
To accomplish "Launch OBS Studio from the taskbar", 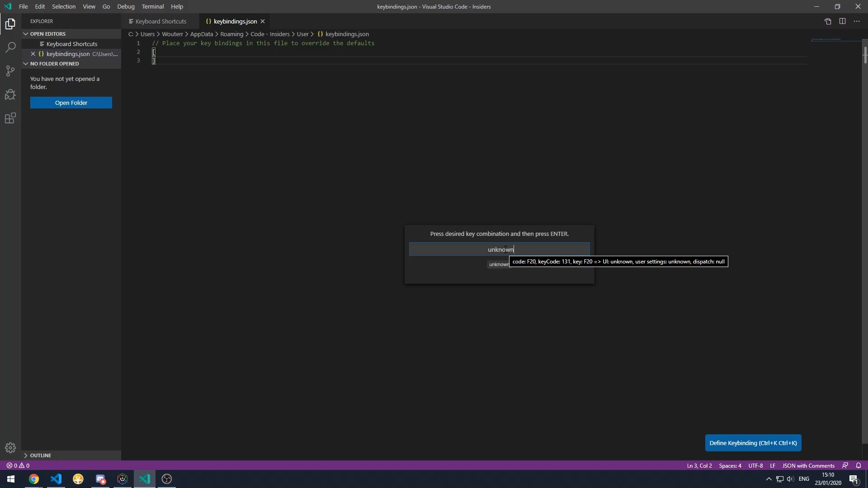I will pyautogui.click(x=166, y=479).
